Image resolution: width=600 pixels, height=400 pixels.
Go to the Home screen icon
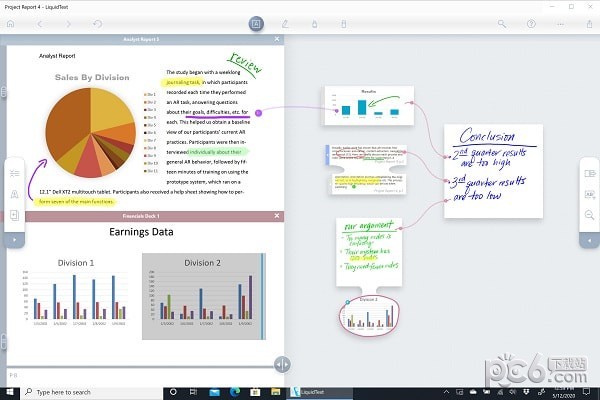tap(11, 24)
